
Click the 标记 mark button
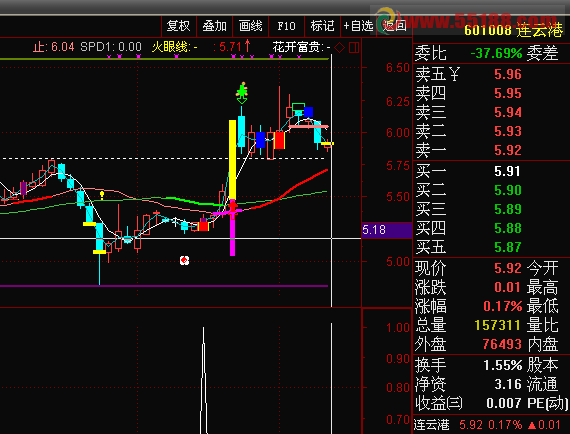pos(322,26)
